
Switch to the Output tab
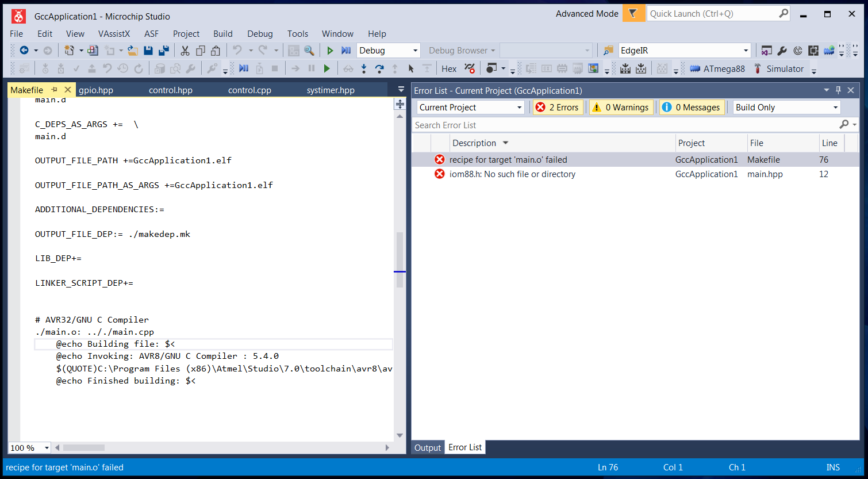428,447
